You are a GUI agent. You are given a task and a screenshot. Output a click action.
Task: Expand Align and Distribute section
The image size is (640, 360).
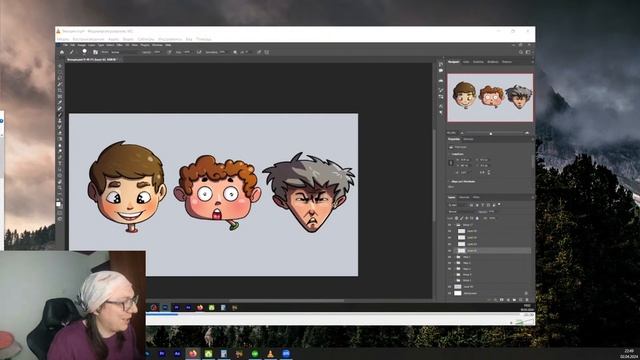click(450, 182)
